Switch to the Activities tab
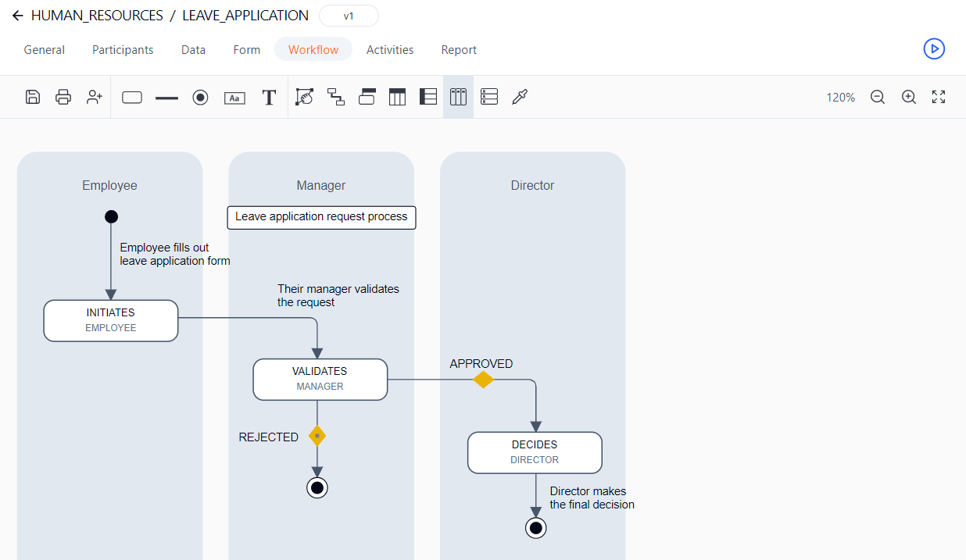 tap(390, 49)
